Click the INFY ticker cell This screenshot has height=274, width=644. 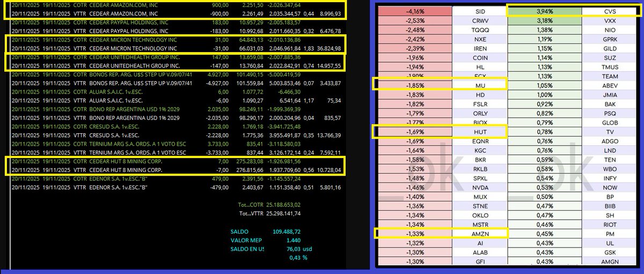point(610,178)
